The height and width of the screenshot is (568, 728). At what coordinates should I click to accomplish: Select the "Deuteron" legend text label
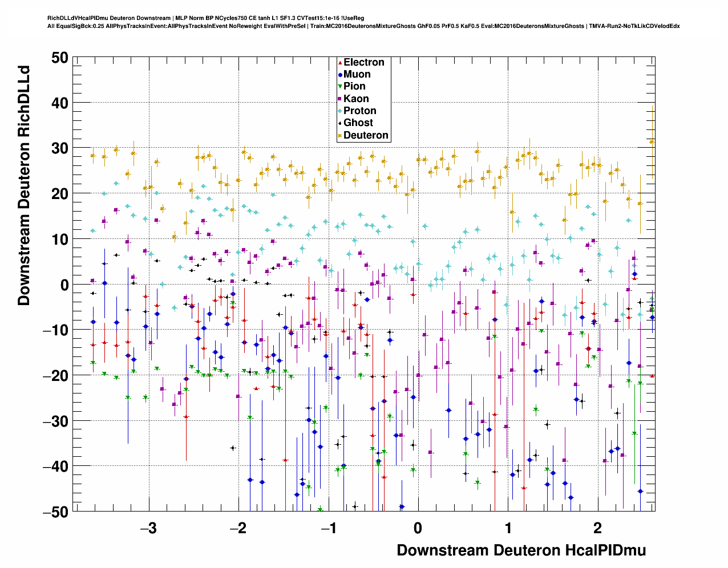coord(366,136)
